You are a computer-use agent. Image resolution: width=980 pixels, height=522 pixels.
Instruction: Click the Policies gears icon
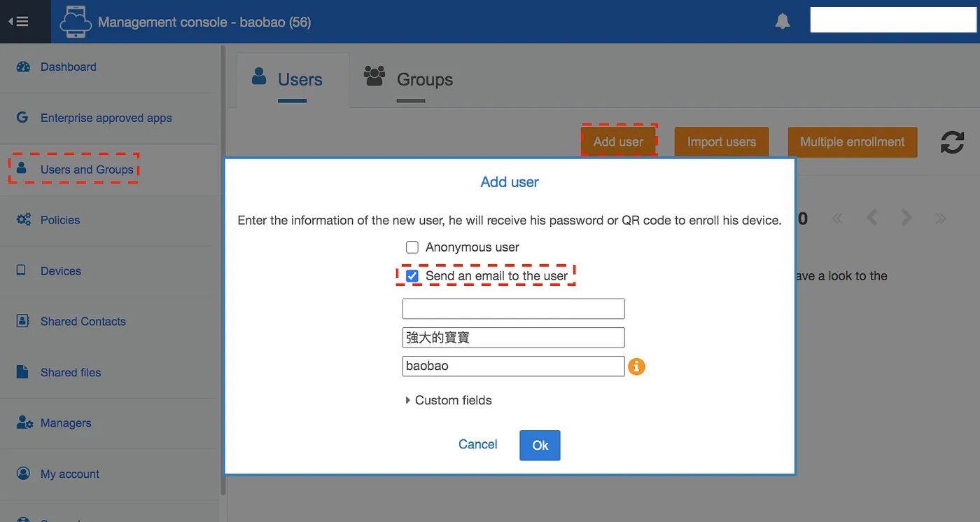(x=23, y=220)
